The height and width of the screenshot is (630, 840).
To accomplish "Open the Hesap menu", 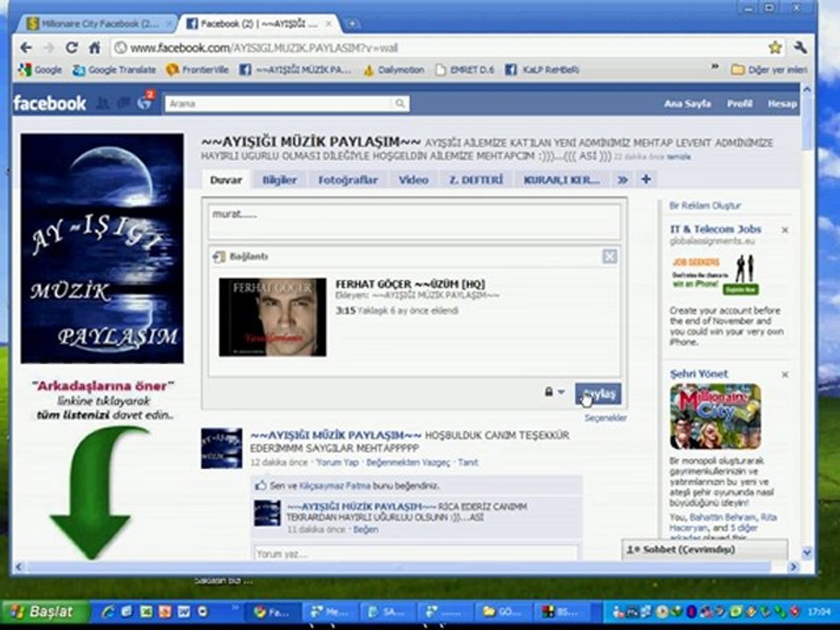I will 782,103.
